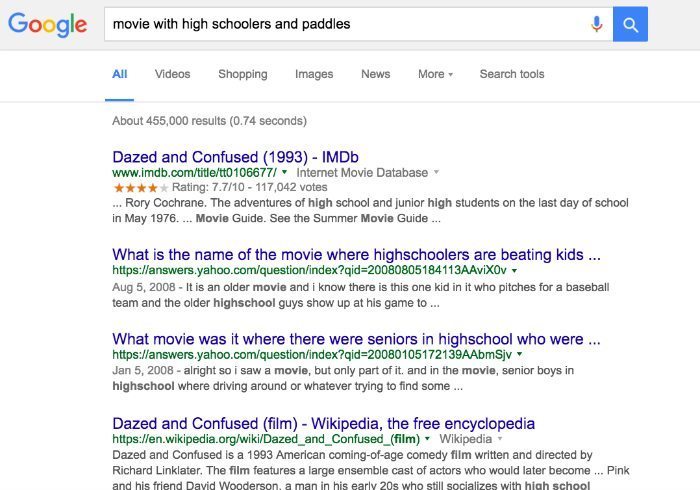Expand arrow beside Wikipedia source label
700x490 pixels.
point(500,439)
